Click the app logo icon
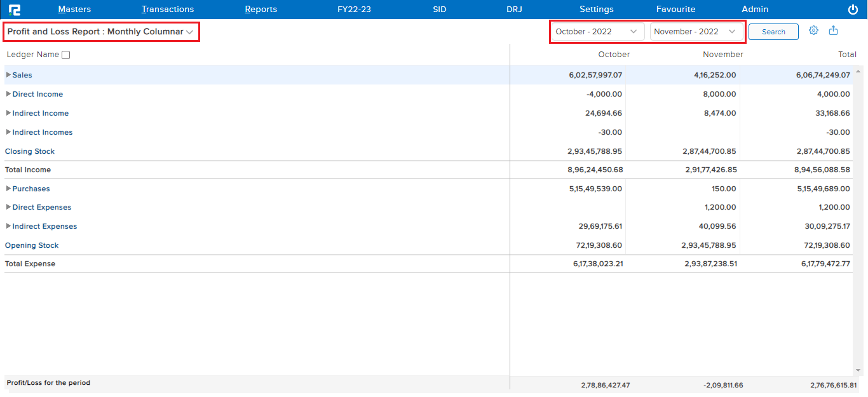 click(x=15, y=10)
